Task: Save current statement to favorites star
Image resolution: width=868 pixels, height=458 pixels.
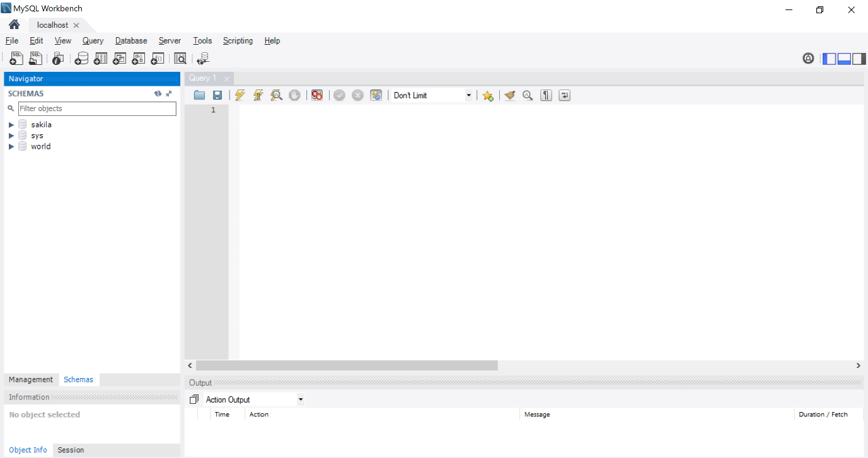Action: pos(487,95)
